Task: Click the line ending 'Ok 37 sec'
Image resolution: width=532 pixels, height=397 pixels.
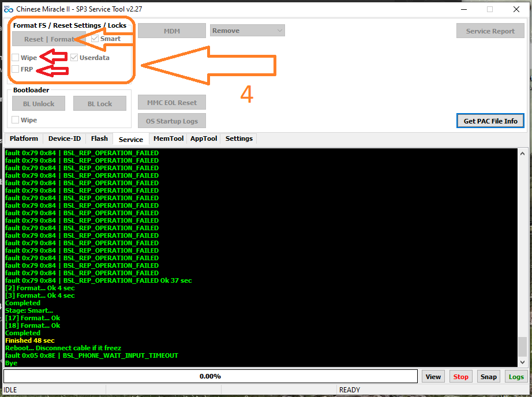Action: click(99, 280)
